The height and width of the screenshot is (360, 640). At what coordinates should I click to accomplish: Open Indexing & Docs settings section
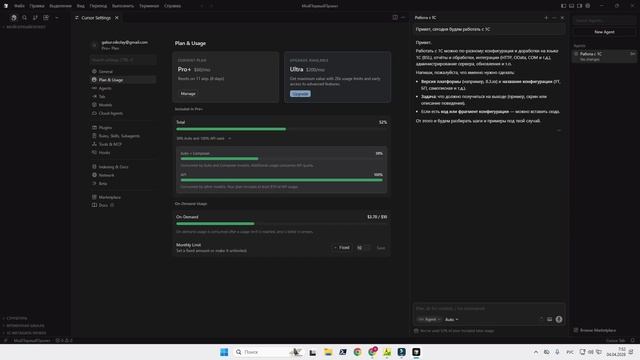point(123,167)
